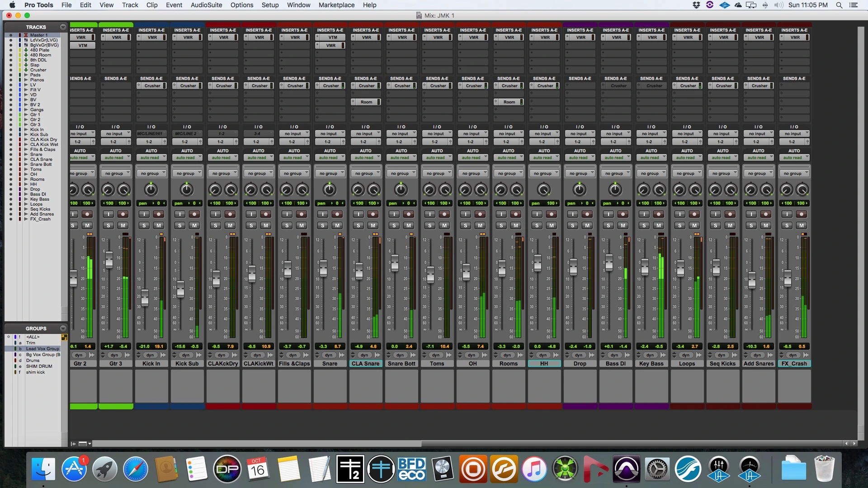Open the Groups list popup menu
The image size is (868, 488).
click(x=63, y=328)
